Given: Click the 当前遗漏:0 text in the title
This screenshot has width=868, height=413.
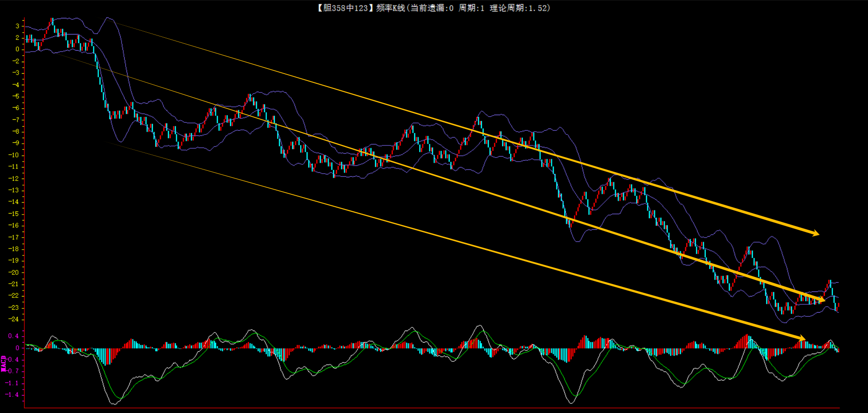Looking at the screenshot, I should 432,8.
